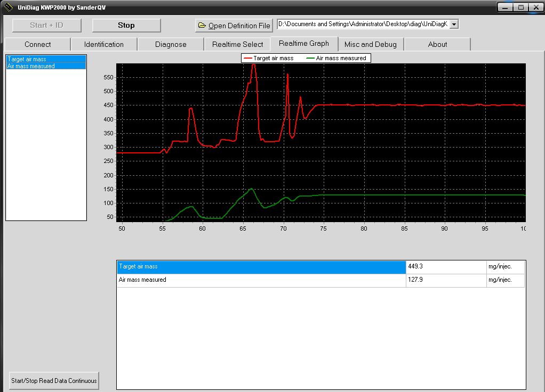Open the Identification tab
This screenshot has height=392, width=545.
point(104,44)
